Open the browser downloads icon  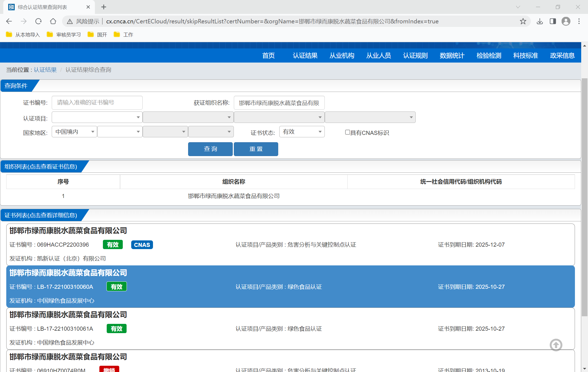point(540,21)
